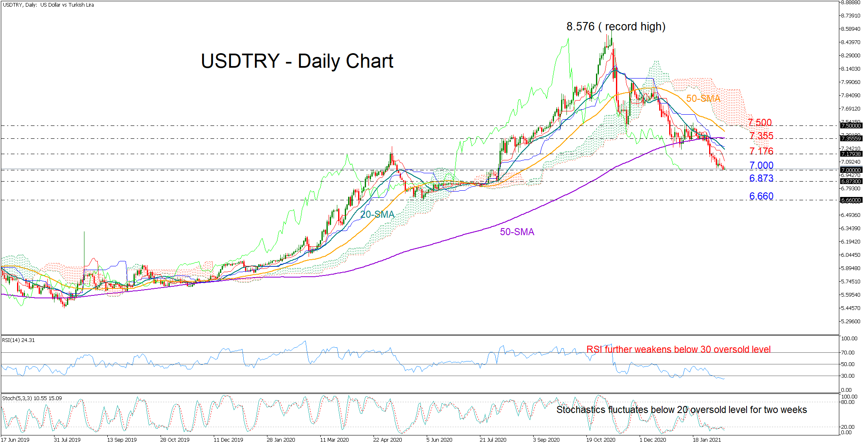Screen dimensions: 868x445
Task: Click the 'USDTRY - Daily Chart' title
Action: coord(297,61)
